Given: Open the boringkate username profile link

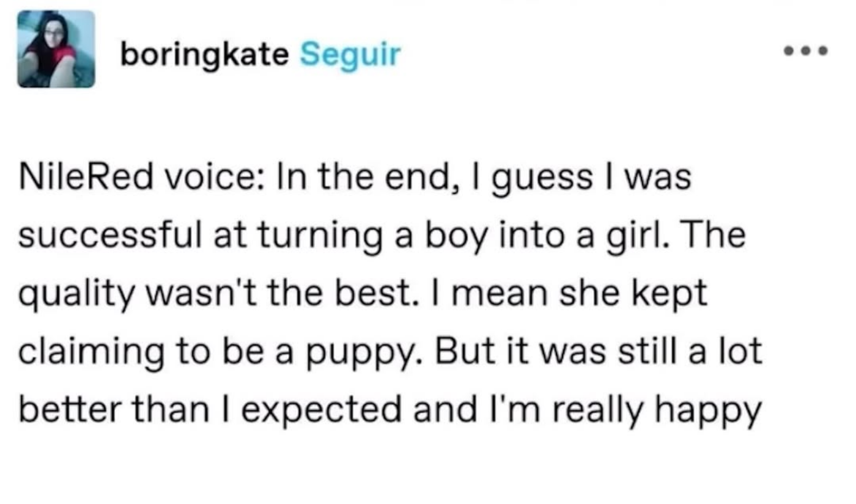Looking at the screenshot, I should [204, 55].
